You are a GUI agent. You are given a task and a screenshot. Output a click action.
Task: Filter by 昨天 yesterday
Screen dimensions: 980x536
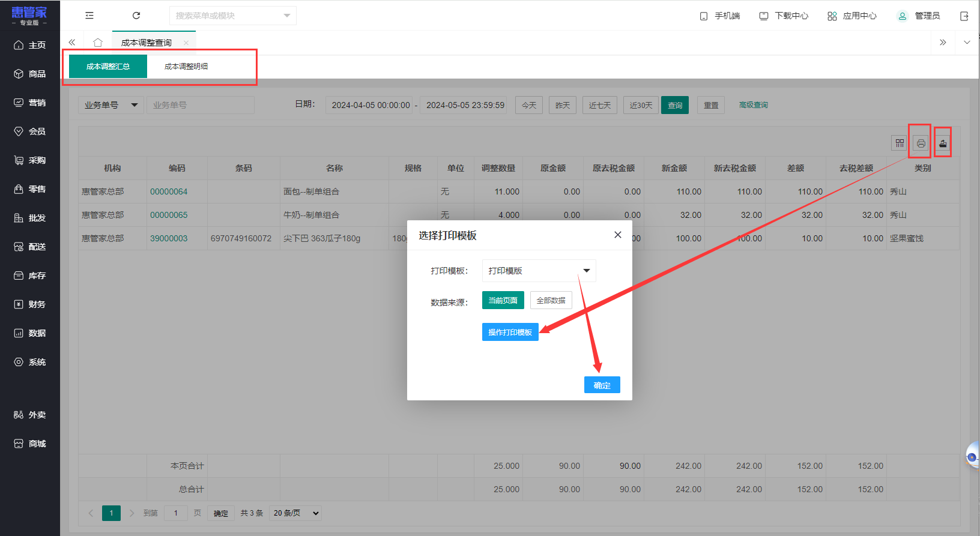[563, 105]
